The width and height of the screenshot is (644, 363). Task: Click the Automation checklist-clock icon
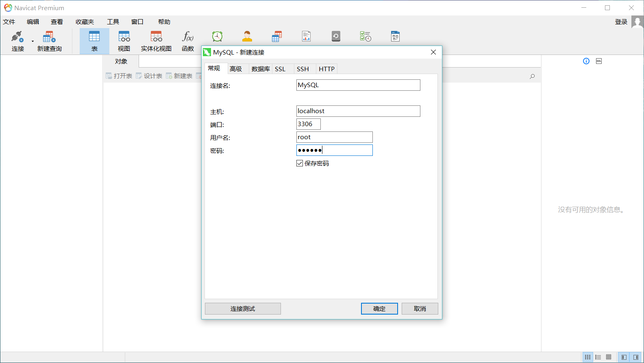pos(366,37)
